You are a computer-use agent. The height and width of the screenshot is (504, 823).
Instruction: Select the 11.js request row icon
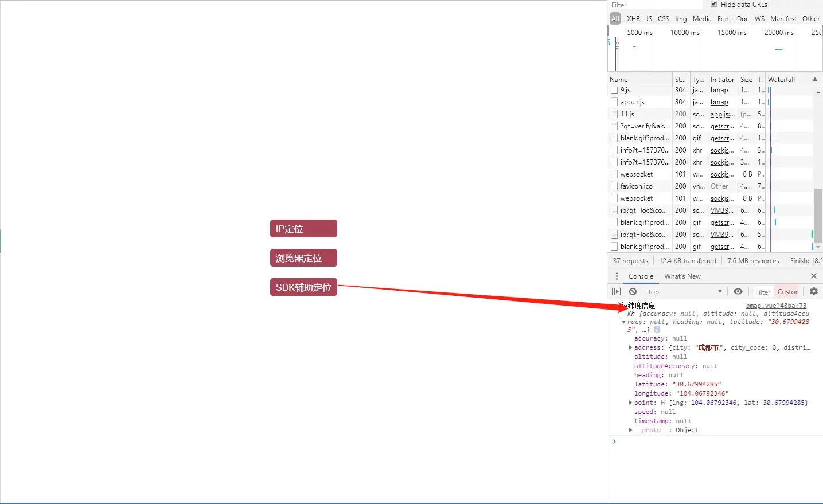pos(614,114)
